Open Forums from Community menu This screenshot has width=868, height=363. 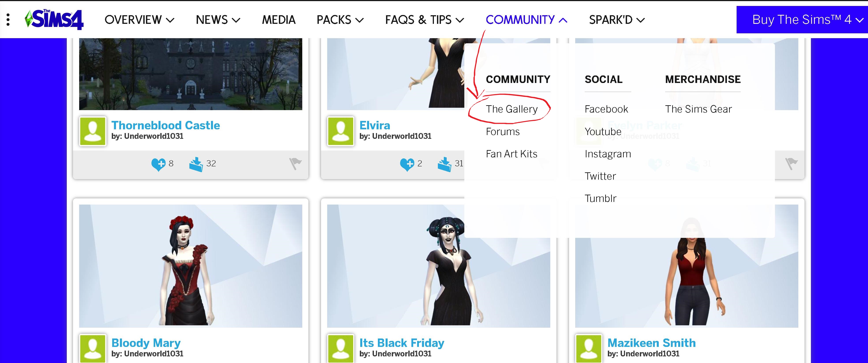point(502,131)
